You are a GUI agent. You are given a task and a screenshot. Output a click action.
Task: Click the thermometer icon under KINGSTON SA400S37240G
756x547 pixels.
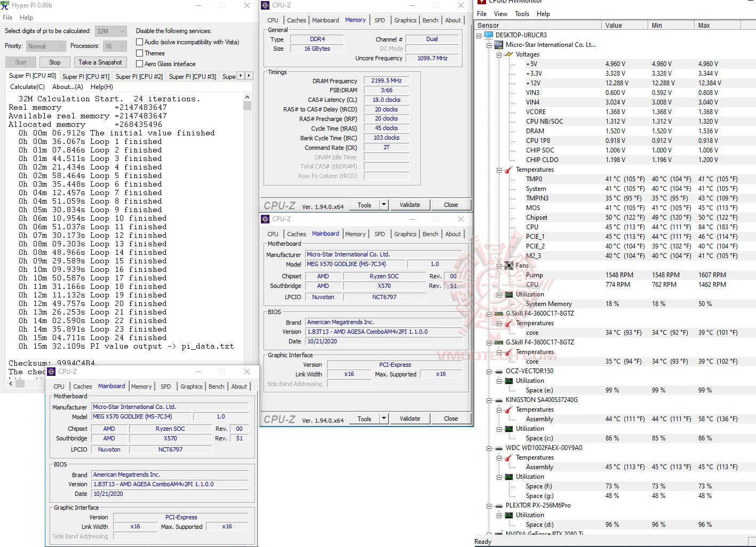point(508,409)
